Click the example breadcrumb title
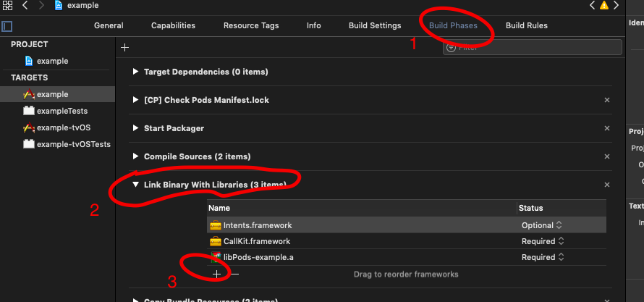Viewport: 644px width, 302px height. pos(83,5)
